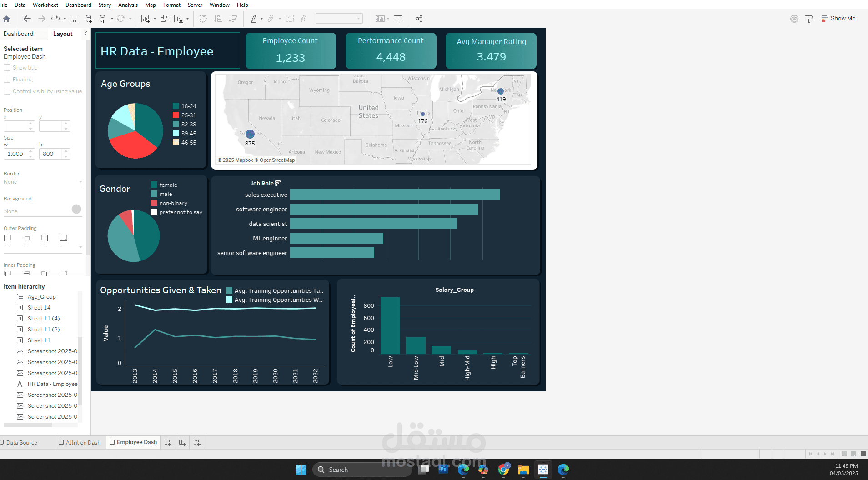Viewport: 868px width, 480px height.
Task: Click the undo back arrow
Action: (27, 19)
